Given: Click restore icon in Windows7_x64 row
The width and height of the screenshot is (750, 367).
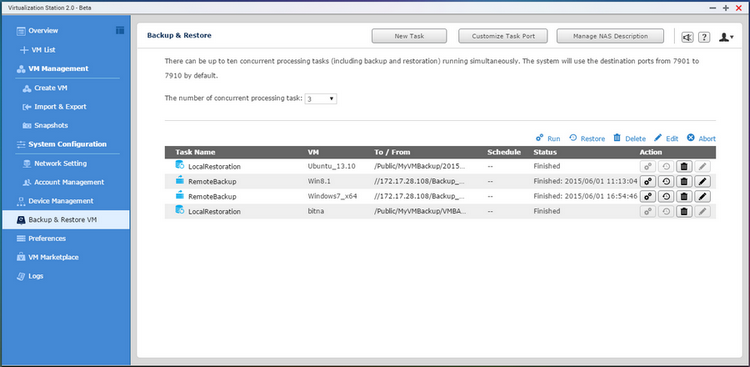Looking at the screenshot, I should coord(666,196).
